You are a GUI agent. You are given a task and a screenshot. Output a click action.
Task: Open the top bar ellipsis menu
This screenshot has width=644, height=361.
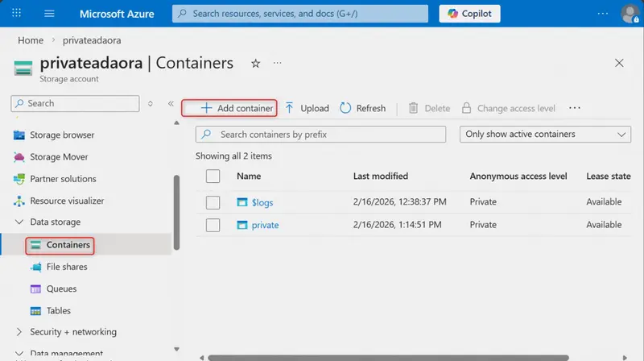(x=602, y=14)
